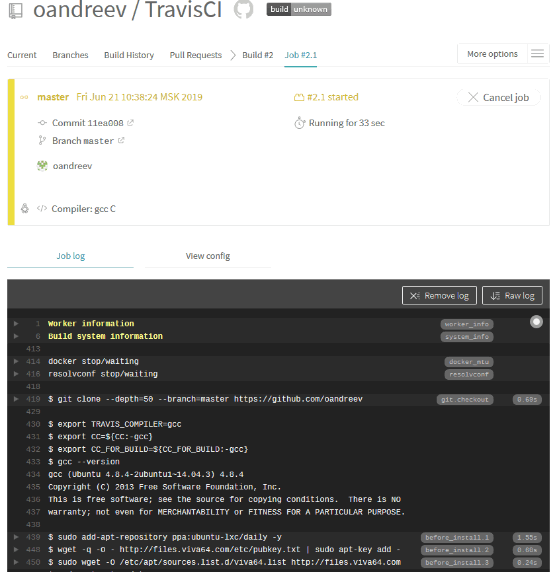
Task: Switch to the Current tab
Action: tap(22, 55)
